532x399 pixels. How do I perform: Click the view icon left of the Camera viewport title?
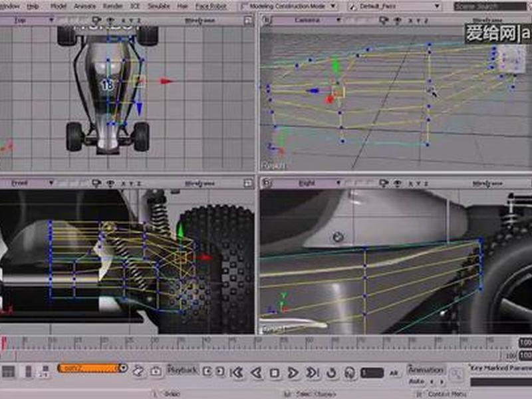tap(267, 21)
